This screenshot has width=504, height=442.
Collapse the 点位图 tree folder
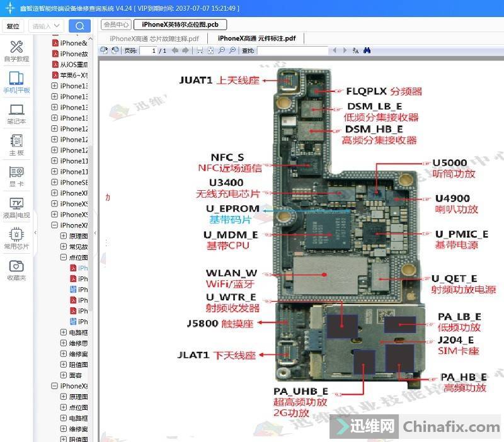[x=64, y=258]
